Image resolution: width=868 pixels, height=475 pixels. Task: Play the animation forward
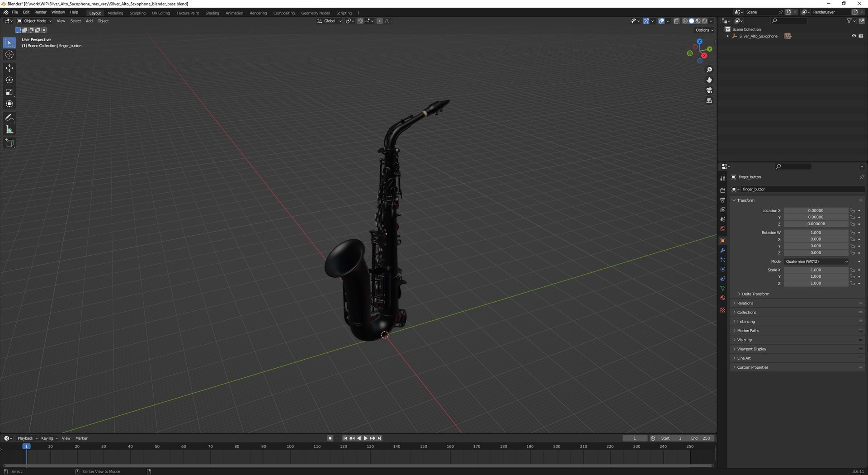click(366, 438)
